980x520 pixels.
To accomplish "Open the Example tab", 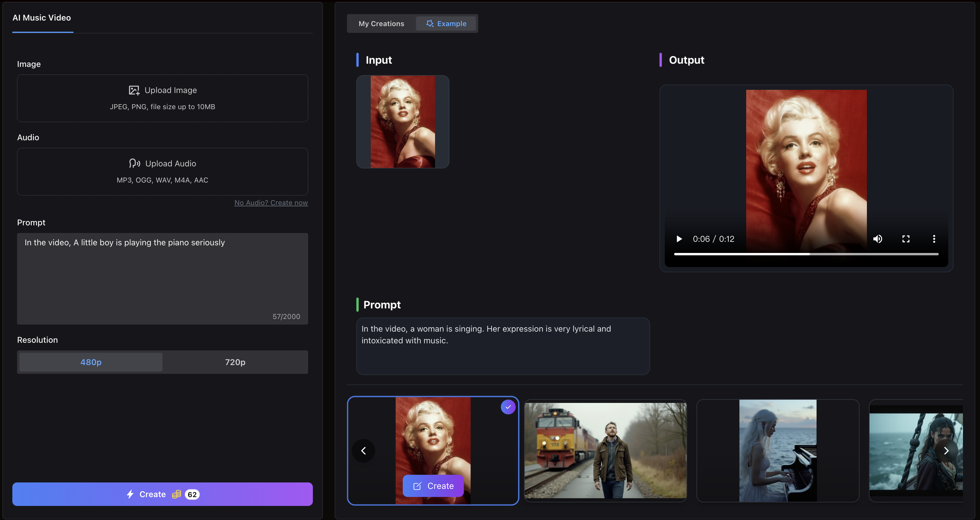I will coord(446,23).
